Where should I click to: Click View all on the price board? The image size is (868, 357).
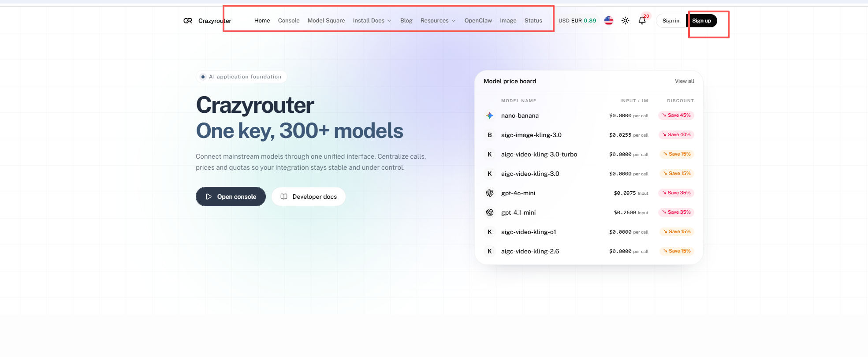coord(684,81)
